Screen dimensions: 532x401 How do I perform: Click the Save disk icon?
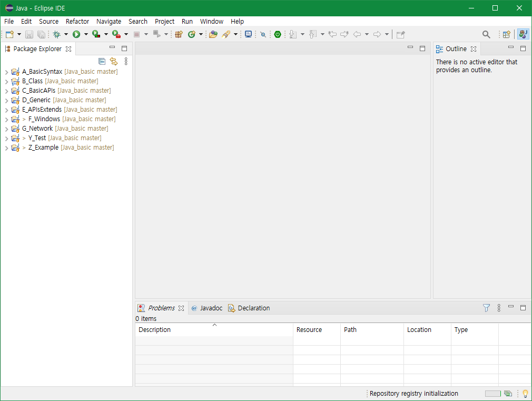pos(29,34)
